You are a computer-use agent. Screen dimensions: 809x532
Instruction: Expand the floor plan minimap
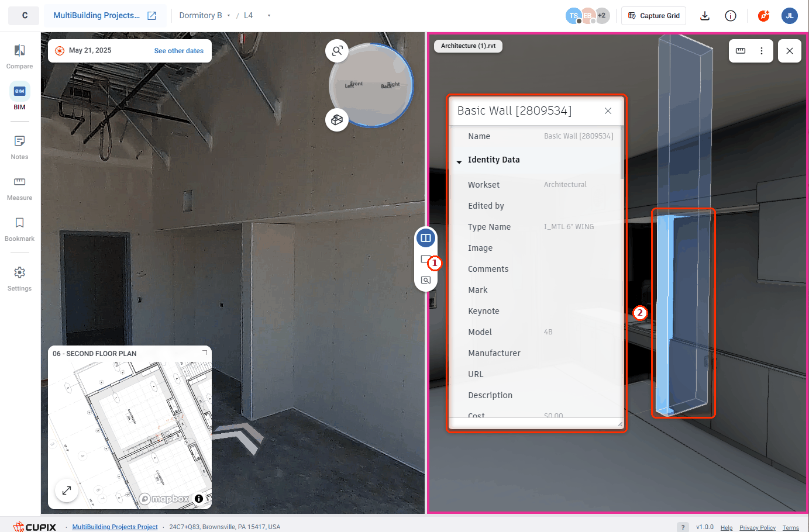click(67, 490)
